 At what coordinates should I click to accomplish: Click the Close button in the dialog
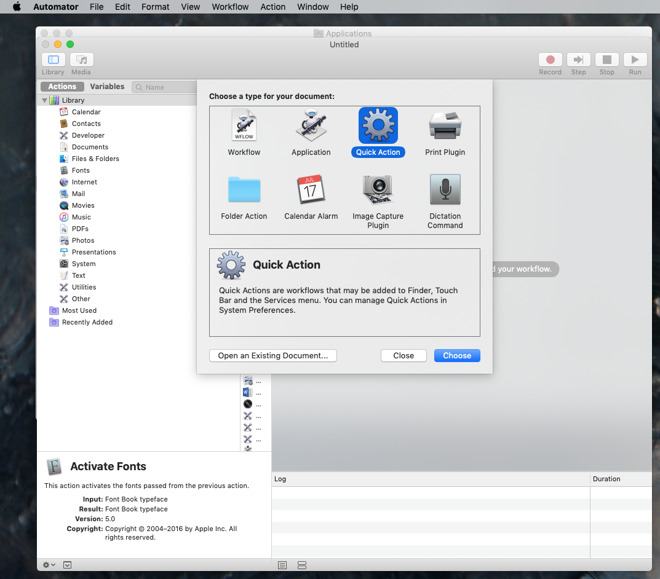click(403, 356)
